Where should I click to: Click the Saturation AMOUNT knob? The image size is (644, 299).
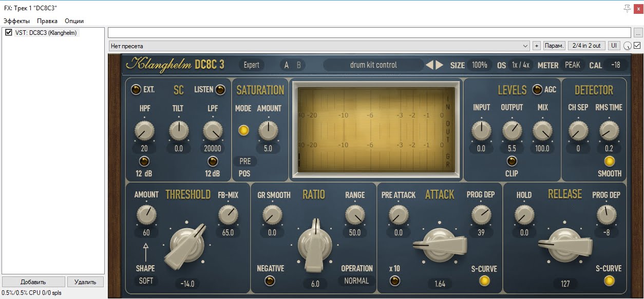(268, 130)
